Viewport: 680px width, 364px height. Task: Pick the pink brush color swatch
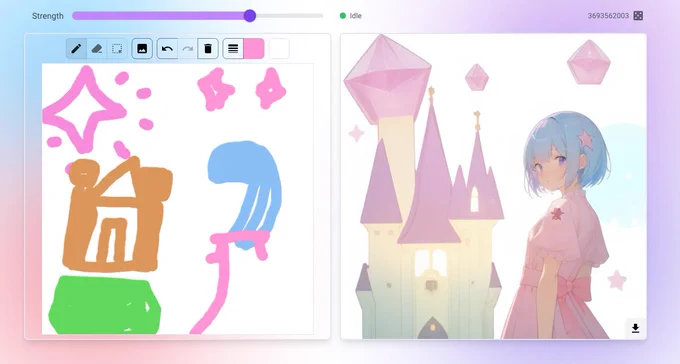254,49
